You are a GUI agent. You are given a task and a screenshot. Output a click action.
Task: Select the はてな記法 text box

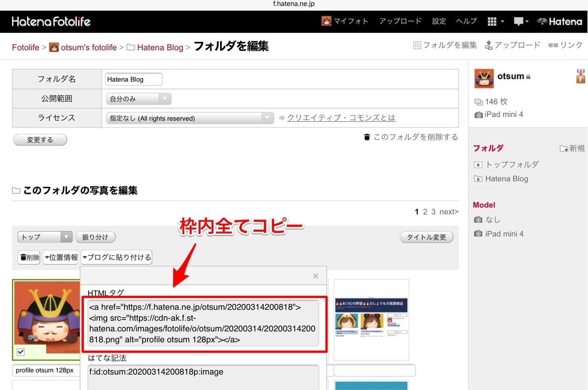coord(203,377)
